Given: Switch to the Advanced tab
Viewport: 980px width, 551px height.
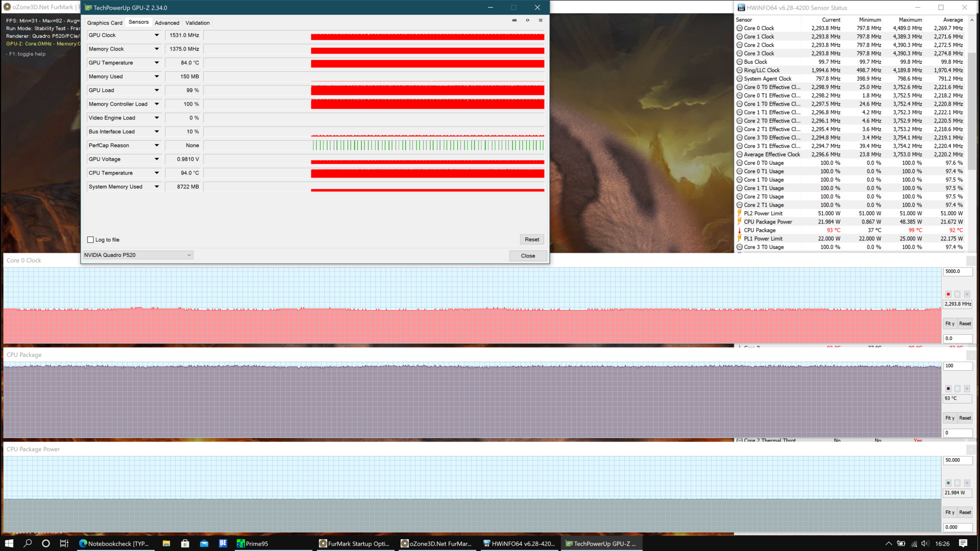Looking at the screenshot, I should point(167,23).
